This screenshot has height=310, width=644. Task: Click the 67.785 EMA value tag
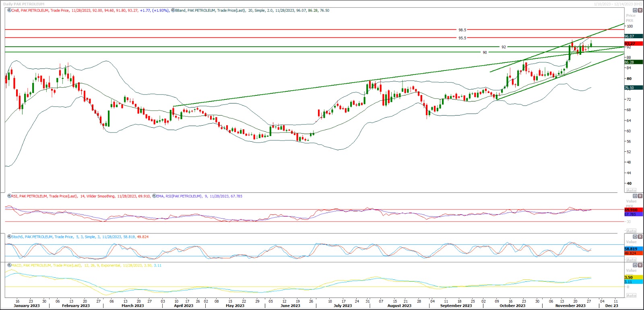coord(634,214)
